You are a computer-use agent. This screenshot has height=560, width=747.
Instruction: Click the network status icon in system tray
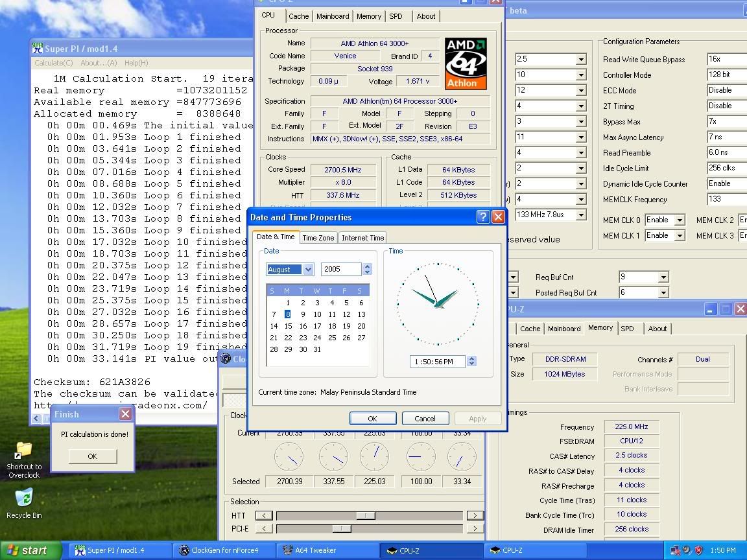tap(676, 550)
